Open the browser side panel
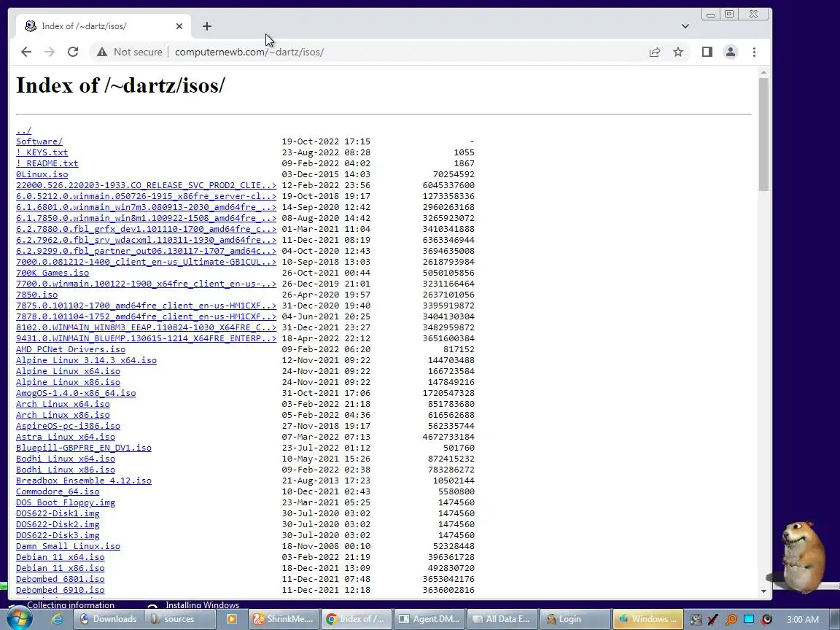 click(707, 52)
